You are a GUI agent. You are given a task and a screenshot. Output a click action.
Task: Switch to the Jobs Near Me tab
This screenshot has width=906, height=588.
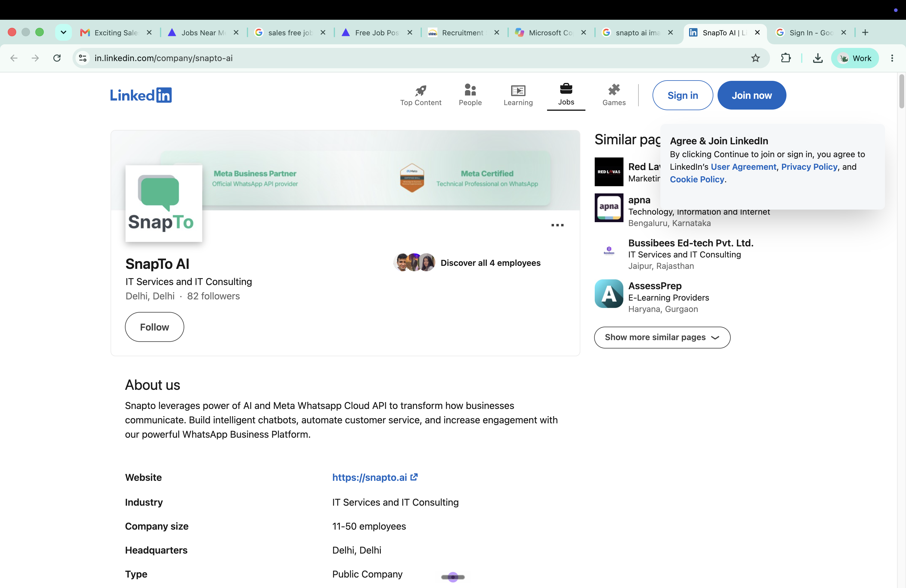pos(203,33)
